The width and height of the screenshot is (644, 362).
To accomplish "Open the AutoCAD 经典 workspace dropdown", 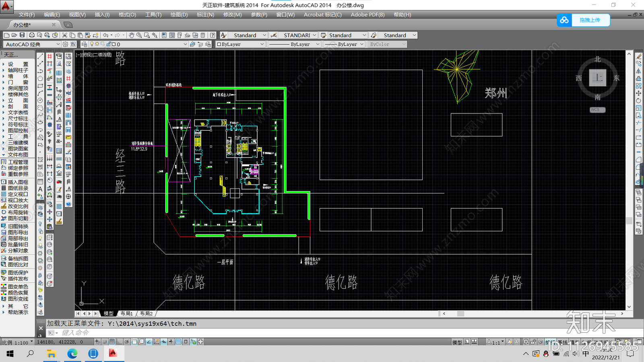I will [32, 44].
